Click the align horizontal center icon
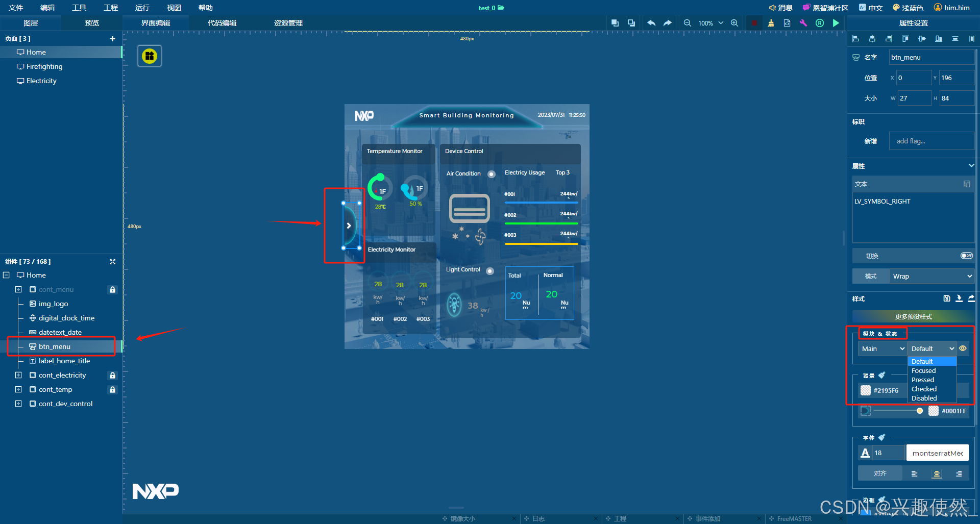Image resolution: width=980 pixels, height=524 pixels. coord(872,39)
